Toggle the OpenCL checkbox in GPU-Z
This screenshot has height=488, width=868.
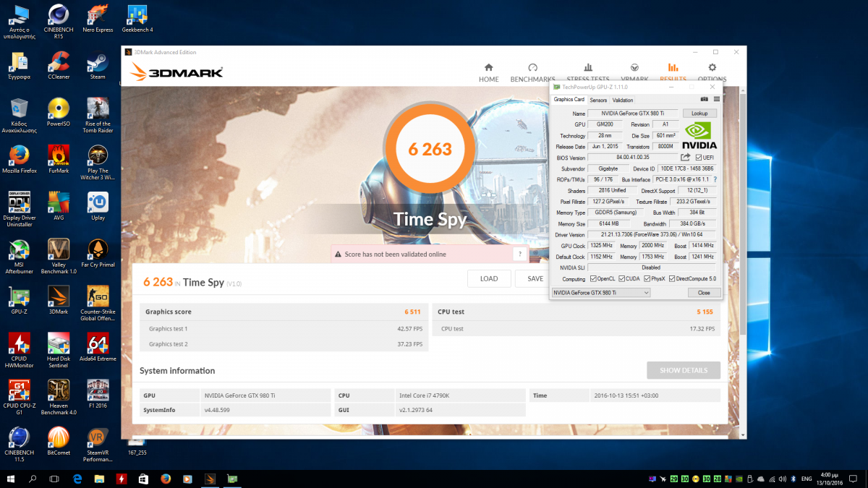click(593, 279)
